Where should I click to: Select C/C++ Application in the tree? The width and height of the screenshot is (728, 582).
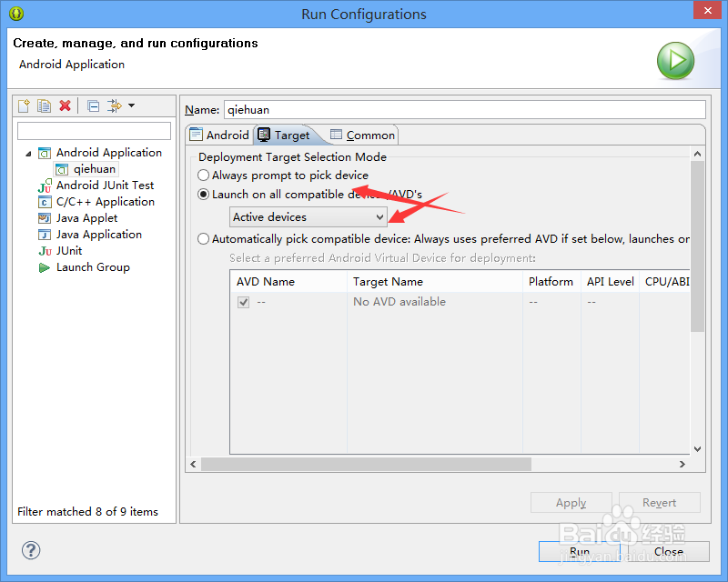pyautogui.click(x=106, y=202)
